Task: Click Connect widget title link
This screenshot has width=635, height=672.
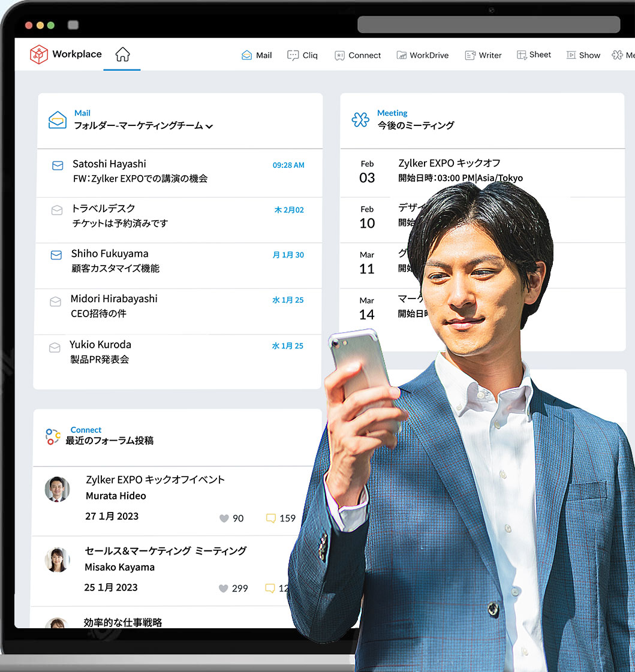Action: click(x=86, y=430)
